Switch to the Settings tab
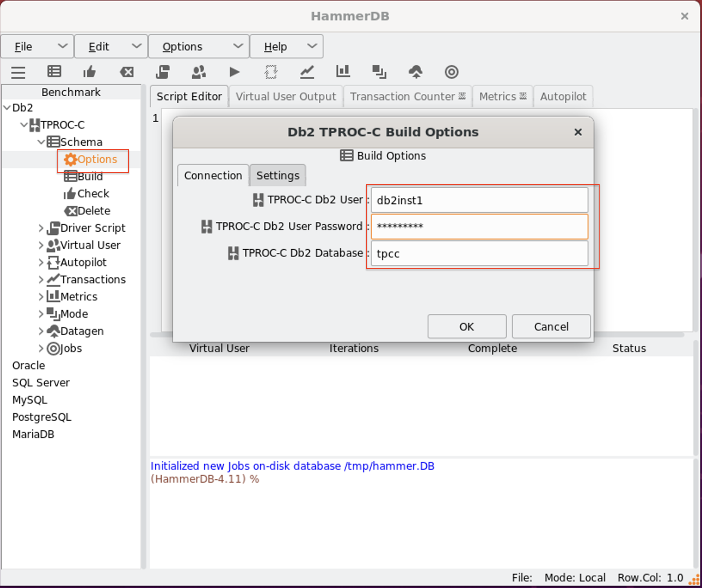 point(277,175)
